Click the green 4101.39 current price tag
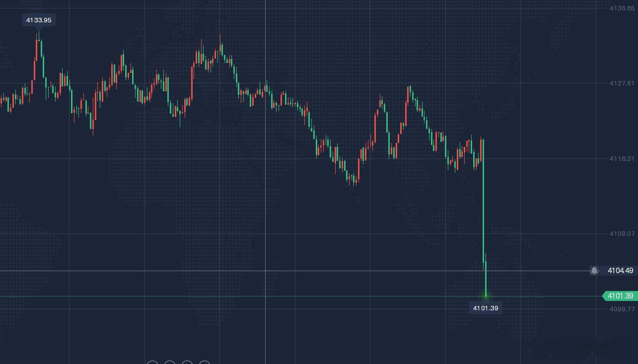Viewport: 638px width, 364px height. (x=620, y=296)
